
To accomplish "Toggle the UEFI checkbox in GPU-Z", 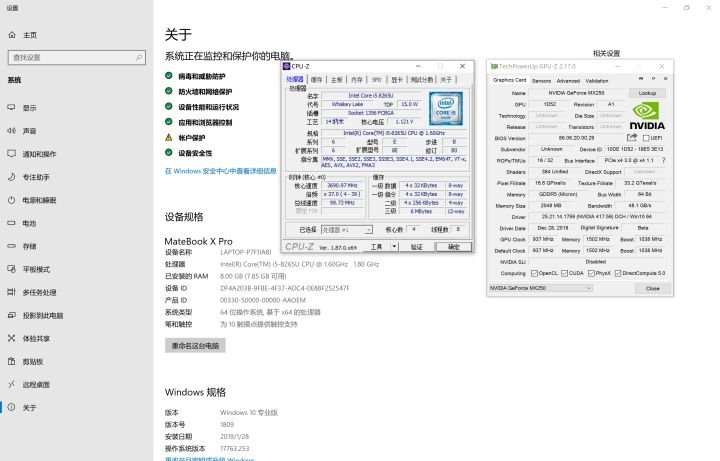I will [x=646, y=138].
